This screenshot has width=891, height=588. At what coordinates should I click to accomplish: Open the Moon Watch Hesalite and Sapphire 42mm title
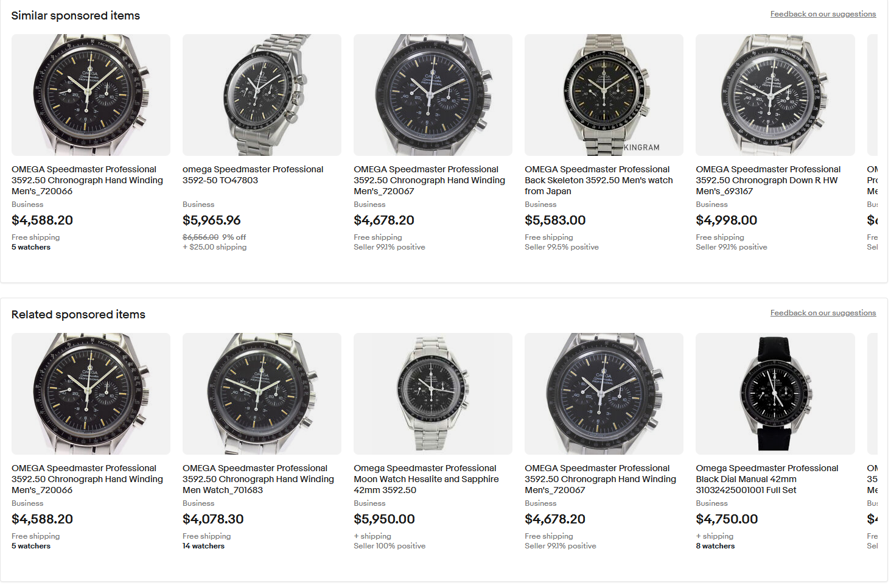[x=426, y=479]
